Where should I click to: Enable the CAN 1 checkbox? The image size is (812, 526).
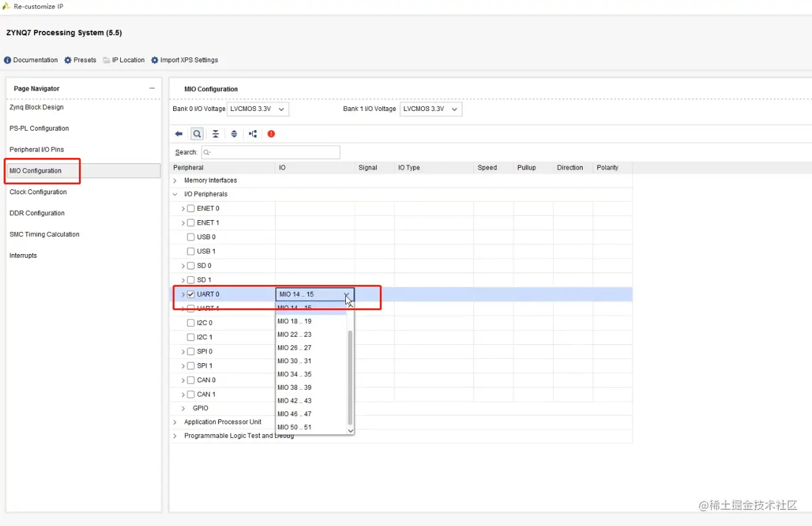pyautogui.click(x=191, y=394)
